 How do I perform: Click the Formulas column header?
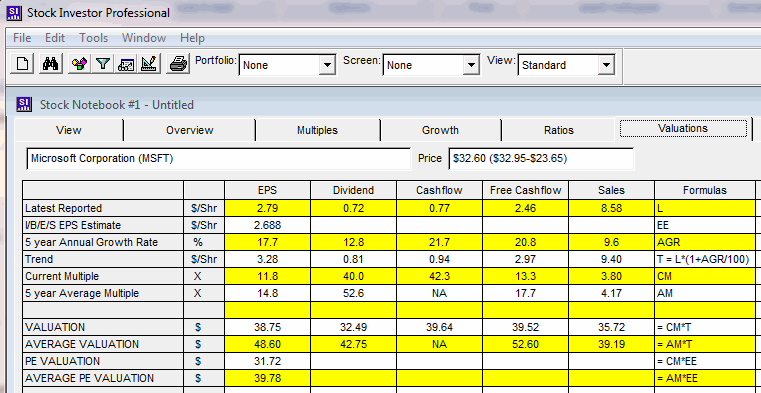[705, 190]
